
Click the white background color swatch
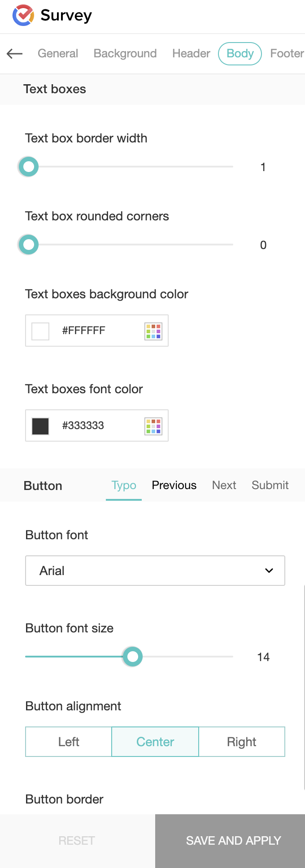pyautogui.click(x=40, y=331)
